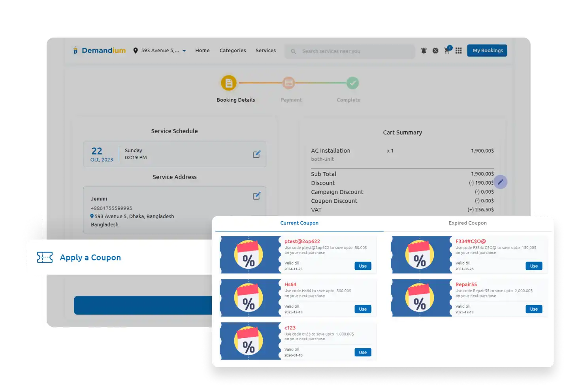Click the ptest@2op622 coupon code title
580x392 pixels.
point(302,241)
